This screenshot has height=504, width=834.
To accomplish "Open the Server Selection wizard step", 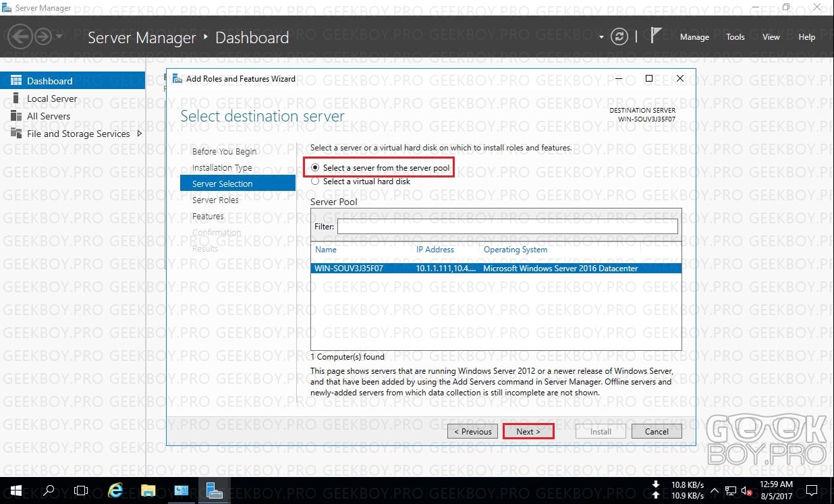I will [238, 184].
